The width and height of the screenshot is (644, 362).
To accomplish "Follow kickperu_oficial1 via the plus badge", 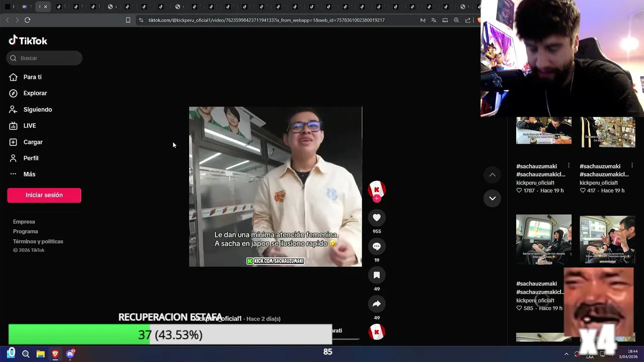I will pos(376,199).
